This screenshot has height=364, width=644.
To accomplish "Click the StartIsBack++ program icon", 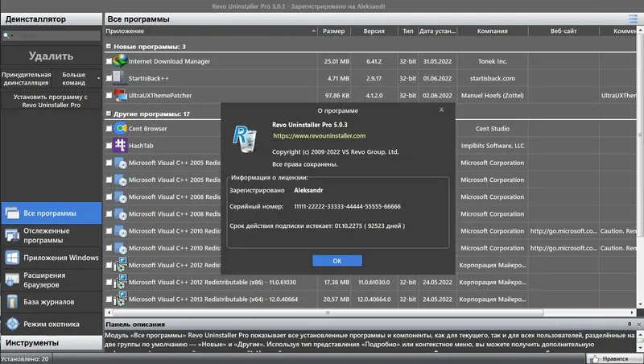I will pyautogui.click(x=119, y=78).
